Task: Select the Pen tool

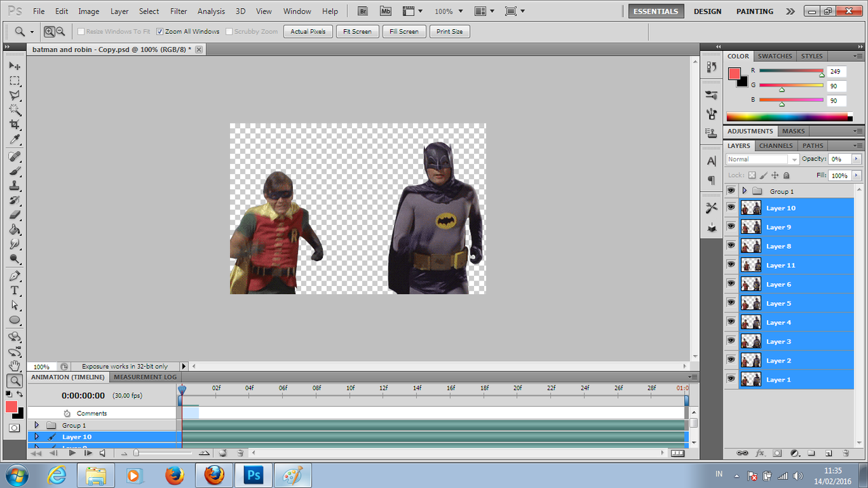Action: (14, 277)
